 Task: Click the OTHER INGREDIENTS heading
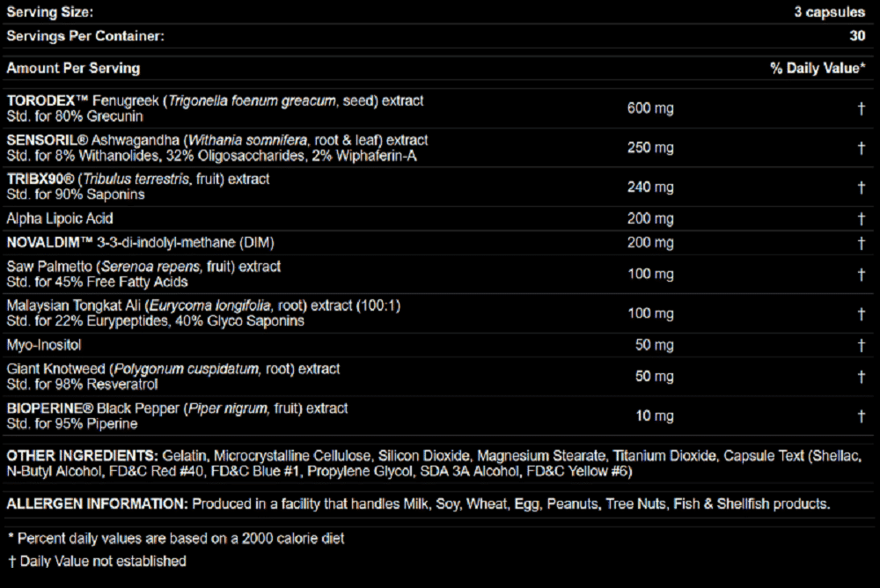coord(83,455)
